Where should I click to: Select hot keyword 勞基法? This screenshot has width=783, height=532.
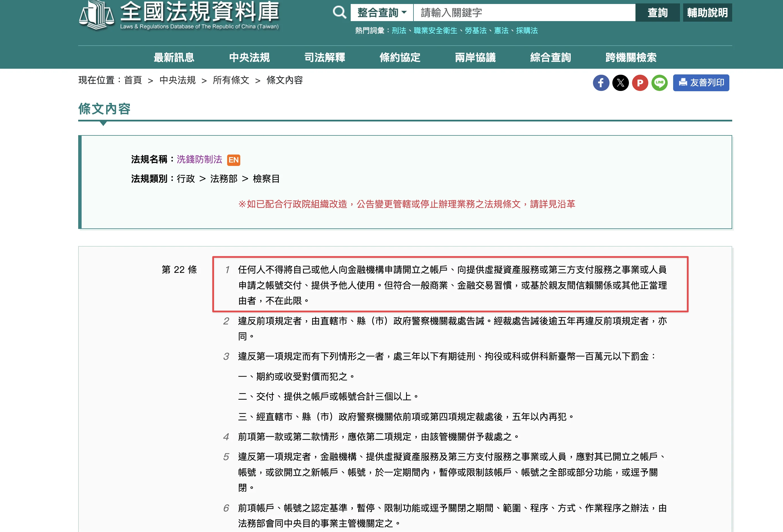476,31
